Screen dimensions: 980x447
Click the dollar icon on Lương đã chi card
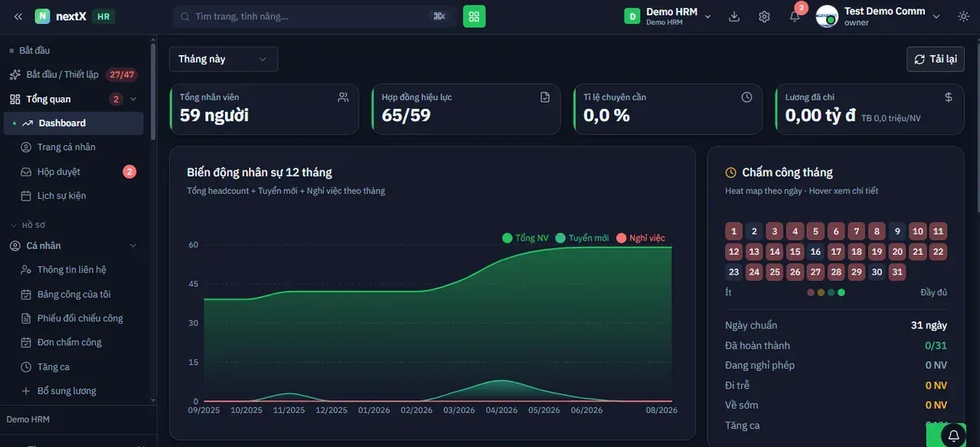click(949, 97)
